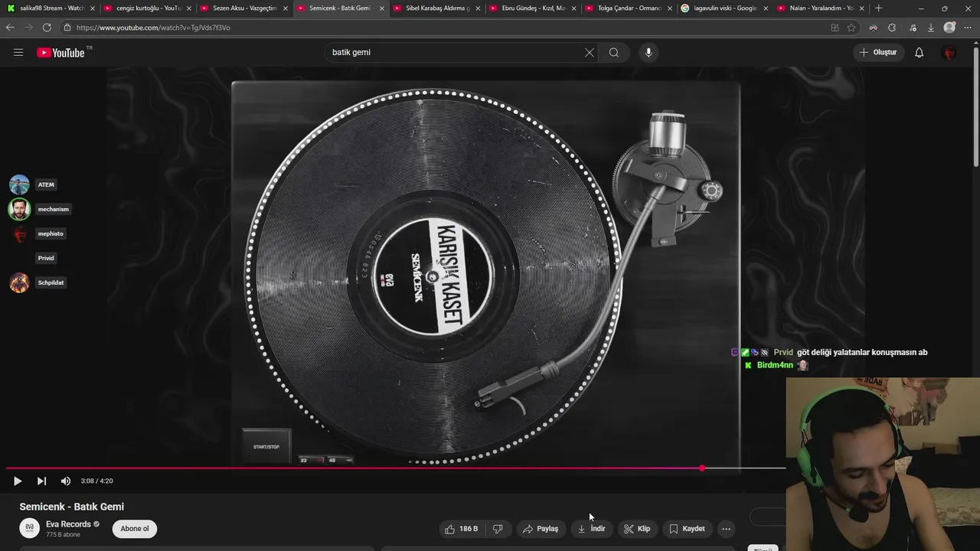
Task: Click the ATEM user avatar in the overlay
Action: click(19, 184)
